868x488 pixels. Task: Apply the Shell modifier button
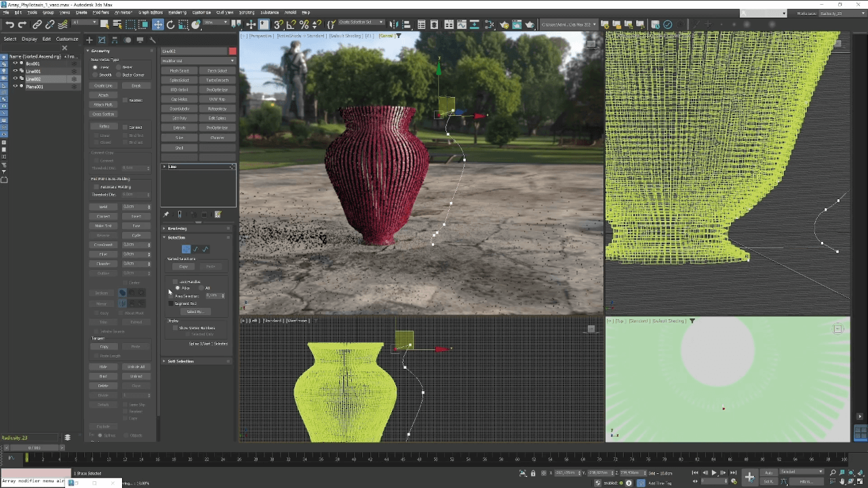tap(180, 148)
